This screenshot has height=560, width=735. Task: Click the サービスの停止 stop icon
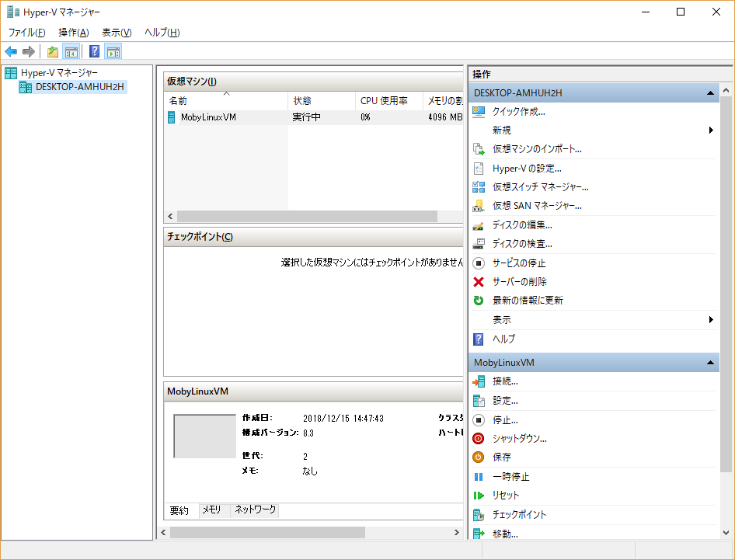click(478, 263)
